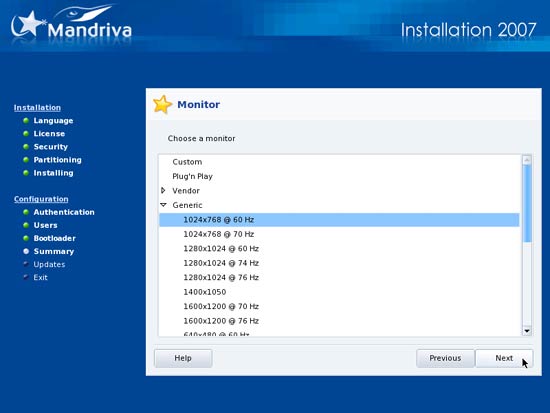The width and height of the screenshot is (550, 413).
Task: Choose 1024x768 @ 60 Hz monitor
Action: 339,220
